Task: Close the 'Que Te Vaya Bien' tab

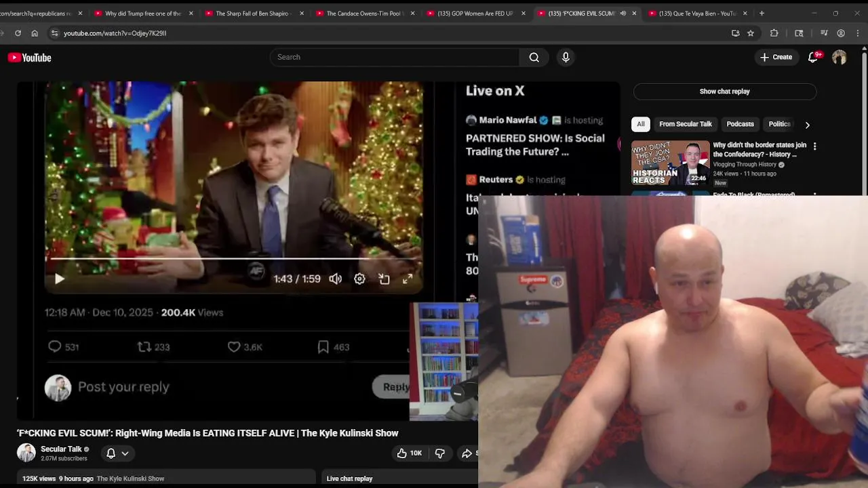Action: click(x=745, y=13)
